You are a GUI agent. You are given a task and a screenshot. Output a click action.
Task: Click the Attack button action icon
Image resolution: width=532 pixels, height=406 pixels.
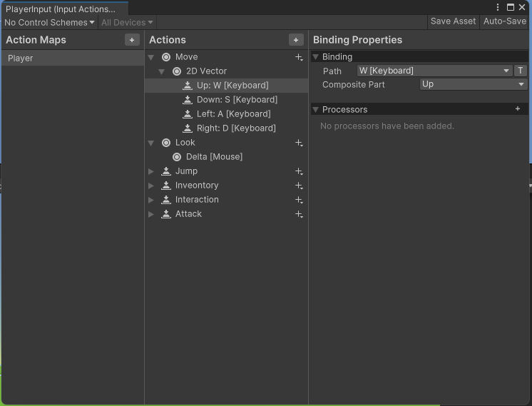point(166,214)
